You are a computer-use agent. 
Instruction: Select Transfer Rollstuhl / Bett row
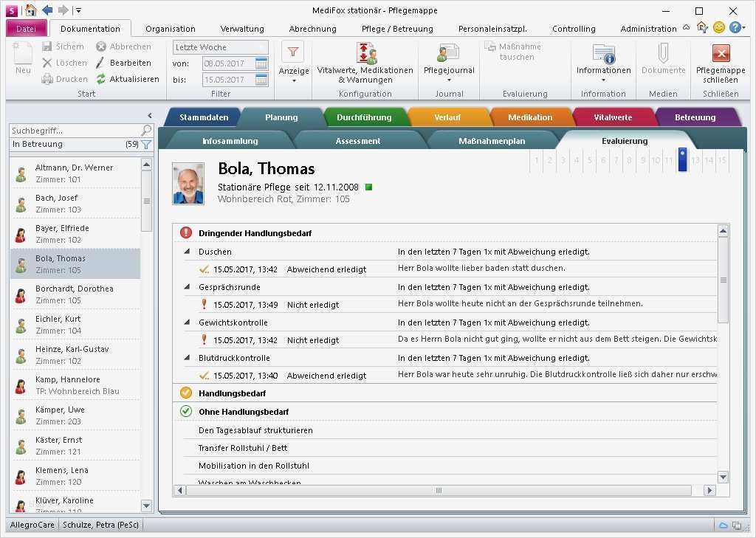pos(450,448)
